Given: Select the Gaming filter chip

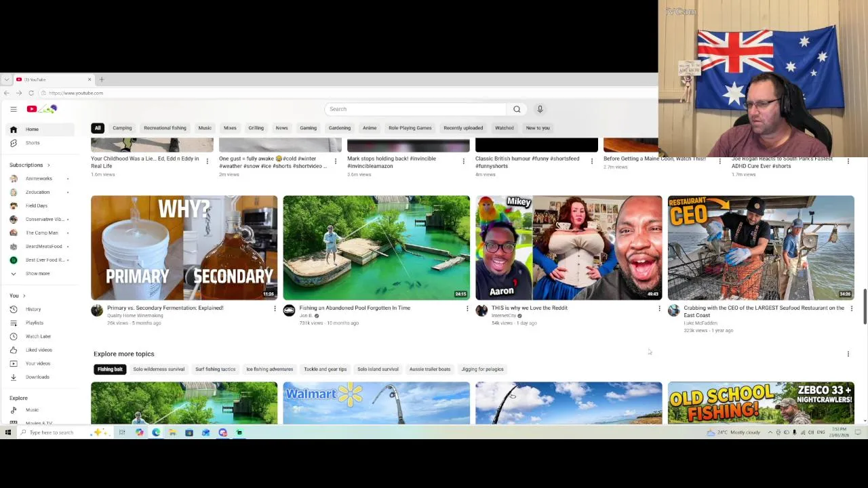Looking at the screenshot, I should point(308,128).
